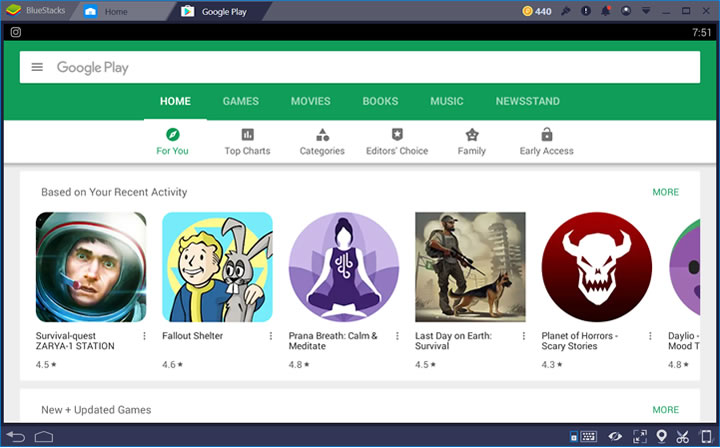This screenshot has width=720, height=448.
Task: Open the location pin tool
Action: click(x=661, y=436)
